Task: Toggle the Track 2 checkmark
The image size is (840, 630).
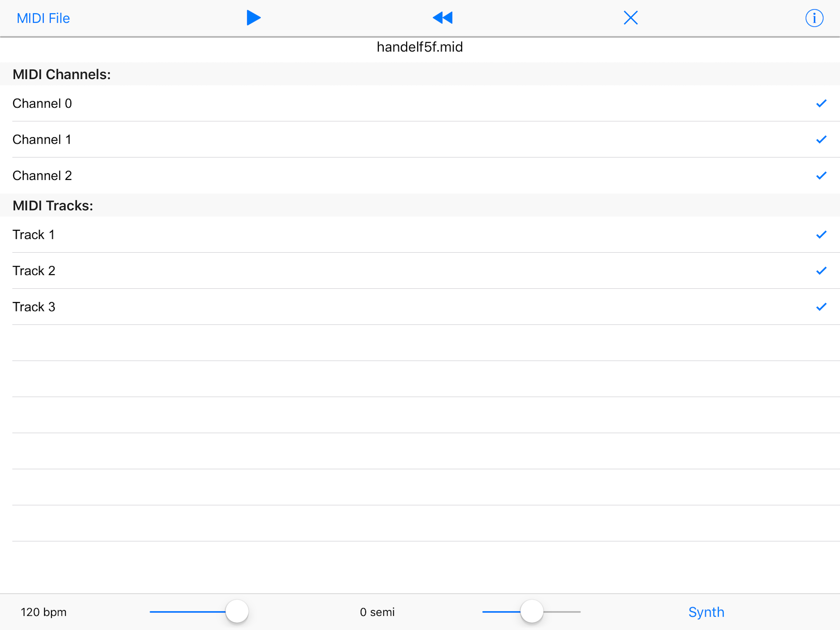Action: coord(821,270)
